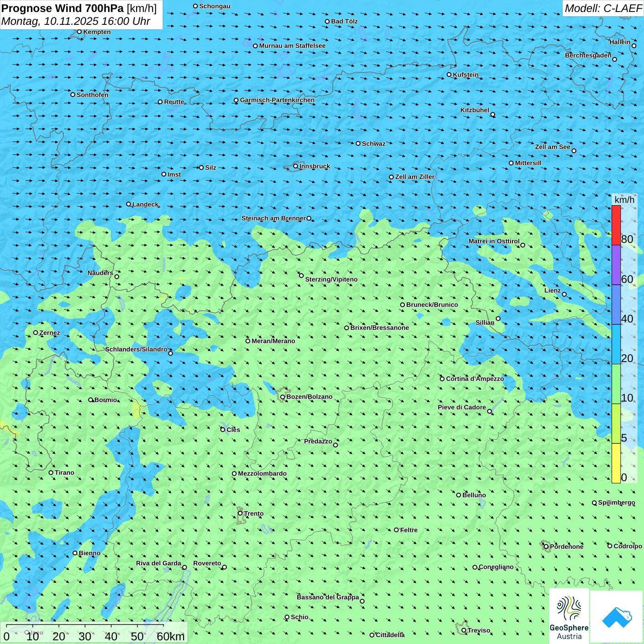Click the Garmisch-Partenkirchen label
The image size is (644, 644).
(277, 100)
